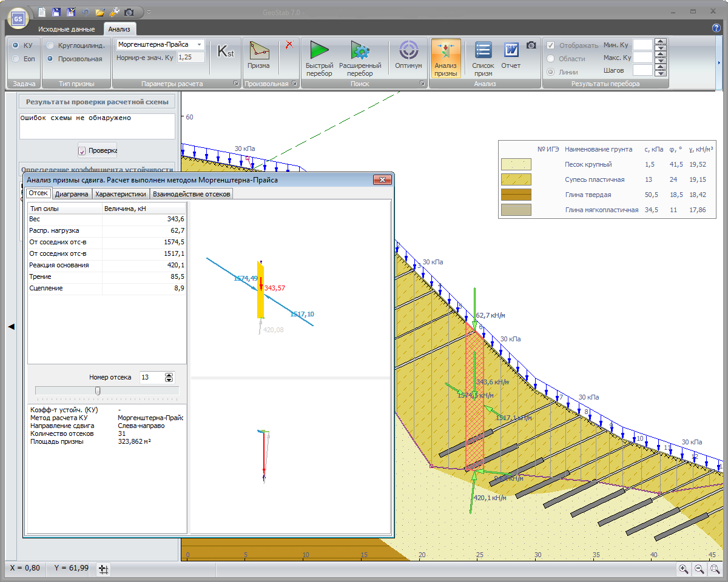Click the red delete prism icon
The height and width of the screenshot is (582, 728).
289,44
